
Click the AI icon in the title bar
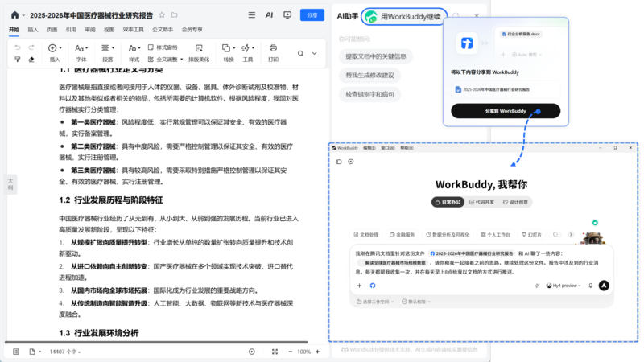(x=269, y=15)
